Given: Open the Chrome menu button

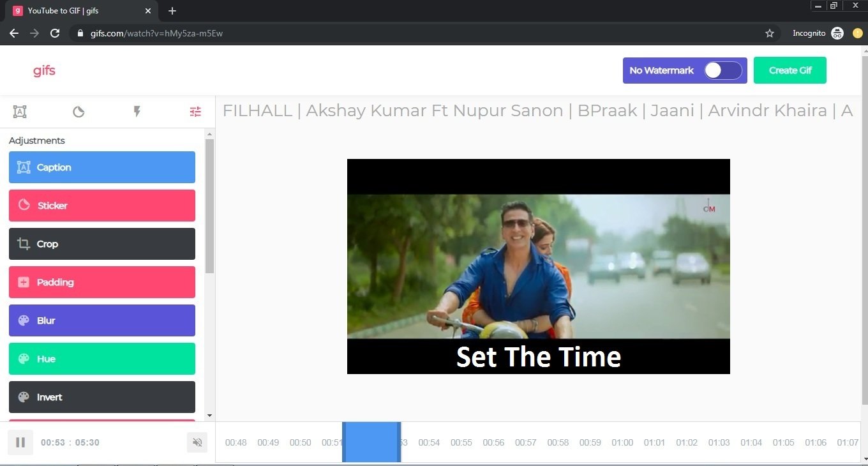Looking at the screenshot, I should tap(857, 33).
